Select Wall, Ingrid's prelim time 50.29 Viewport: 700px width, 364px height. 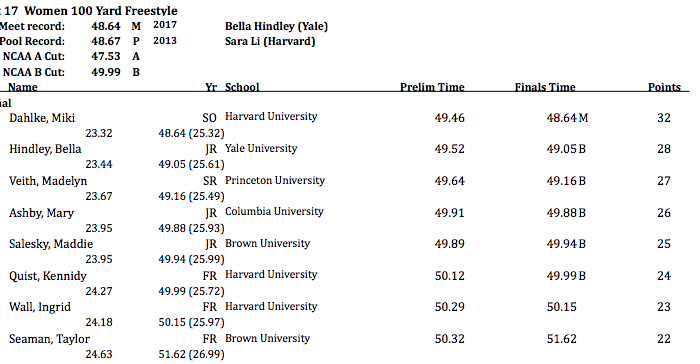pos(450,307)
